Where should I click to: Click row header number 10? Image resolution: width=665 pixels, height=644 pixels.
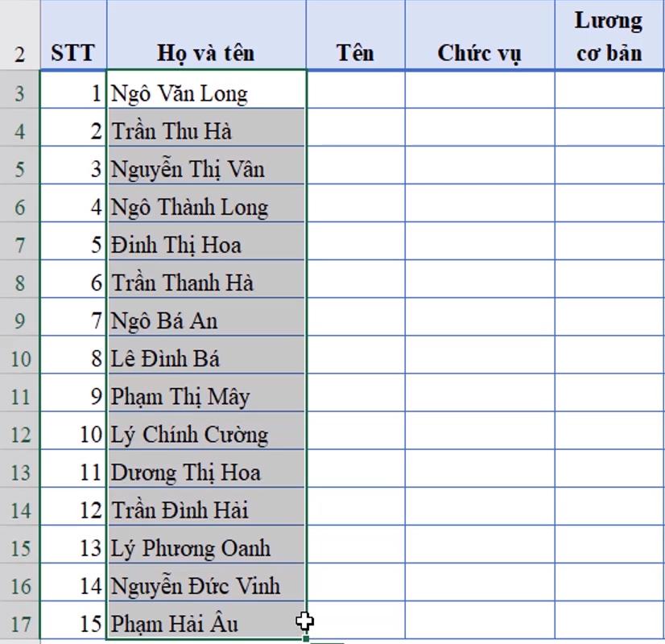(19, 359)
